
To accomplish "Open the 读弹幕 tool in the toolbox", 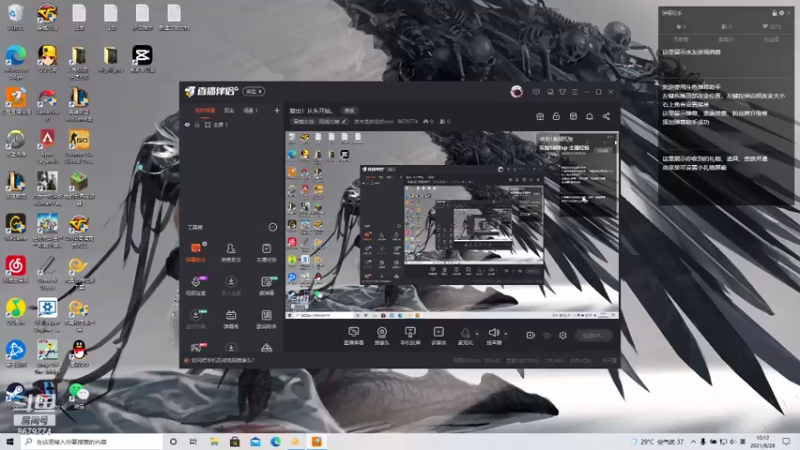I will [266, 286].
